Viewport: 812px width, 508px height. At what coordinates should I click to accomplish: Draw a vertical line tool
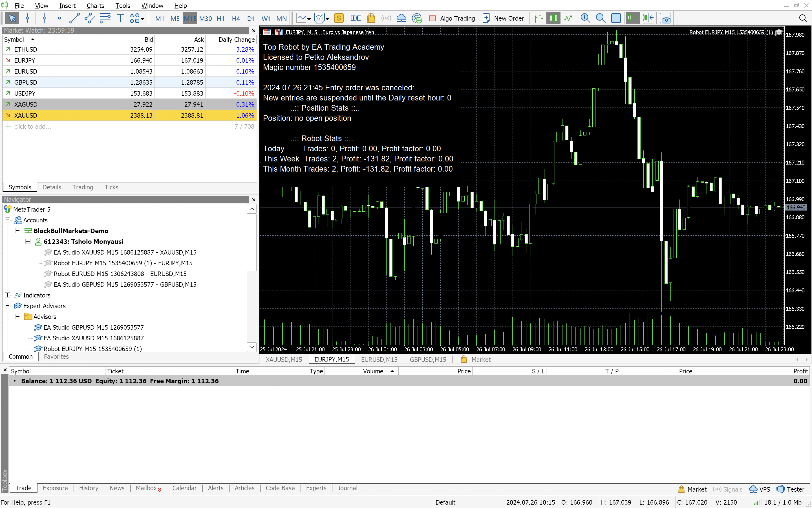pyautogui.click(x=44, y=18)
